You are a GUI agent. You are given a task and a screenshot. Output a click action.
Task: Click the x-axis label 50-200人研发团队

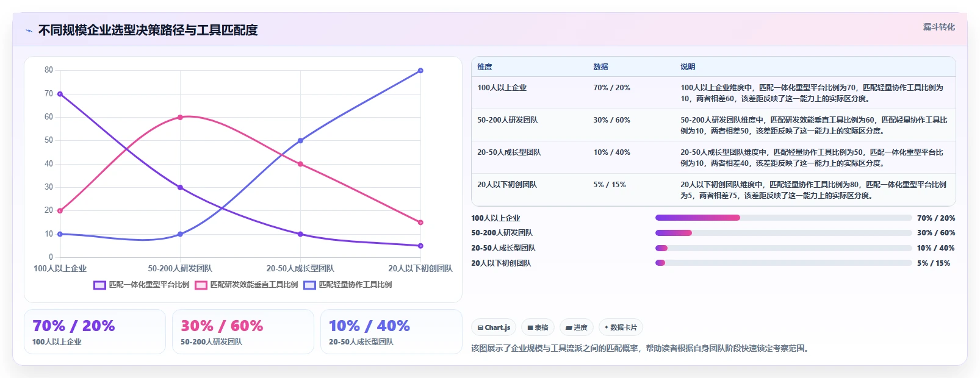click(180, 268)
